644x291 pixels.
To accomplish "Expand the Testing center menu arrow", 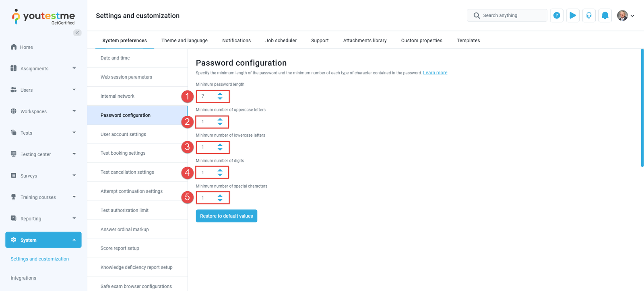I will pos(74,154).
